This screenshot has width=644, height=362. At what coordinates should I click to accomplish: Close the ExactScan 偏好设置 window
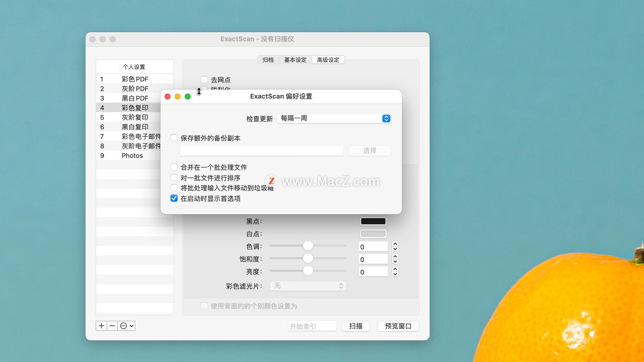168,97
